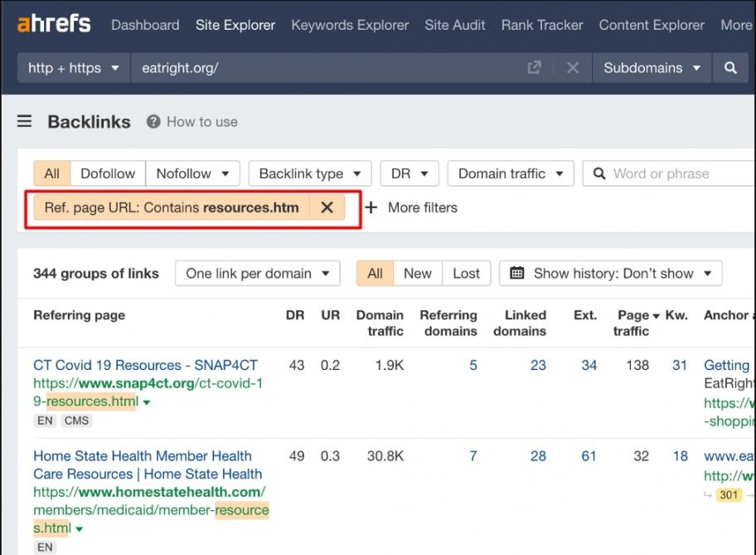Click the How to use link
756x555 pixels.
click(202, 122)
